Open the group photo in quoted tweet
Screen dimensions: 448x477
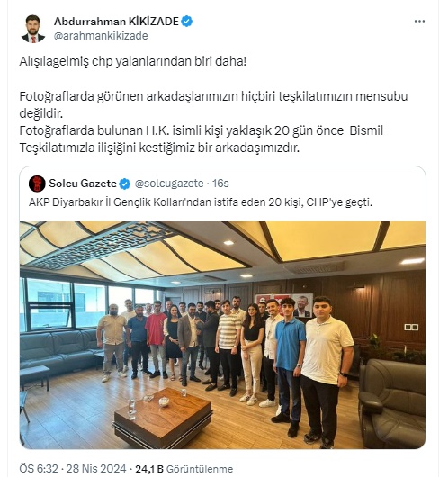222,335
